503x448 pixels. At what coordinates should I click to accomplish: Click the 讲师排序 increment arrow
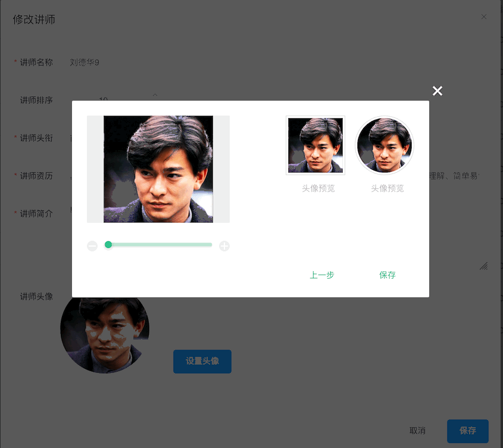click(155, 95)
